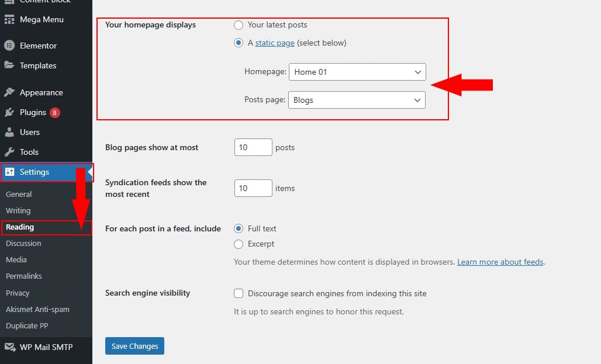The width and height of the screenshot is (601, 364).
Task: Click the WP Mail SMTP envelope icon
Action: (9, 347)
